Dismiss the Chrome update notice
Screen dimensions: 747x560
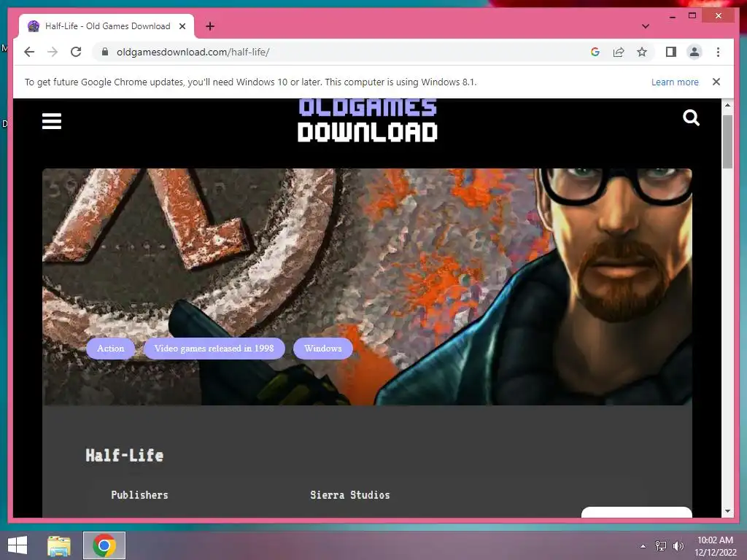(716, 82)
